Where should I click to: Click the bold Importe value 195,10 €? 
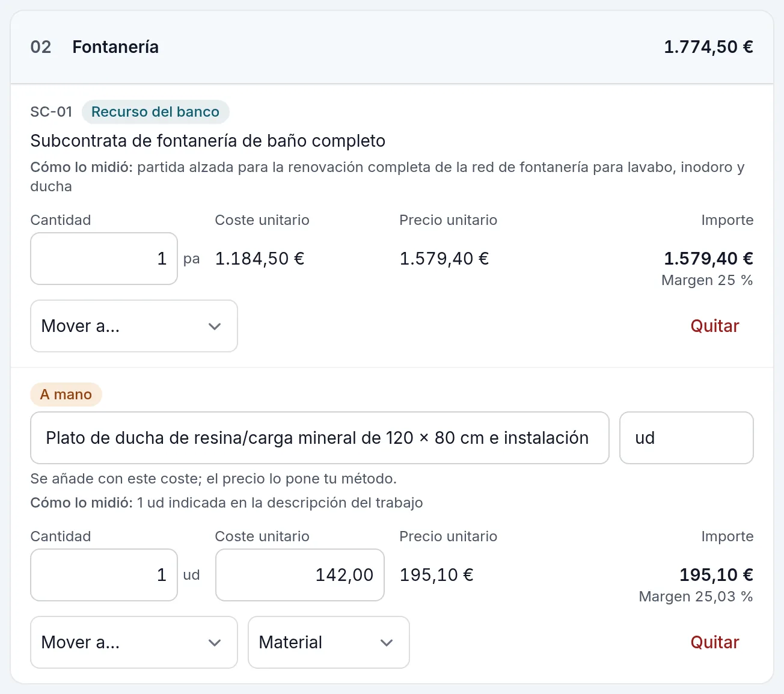pos(716,575)
